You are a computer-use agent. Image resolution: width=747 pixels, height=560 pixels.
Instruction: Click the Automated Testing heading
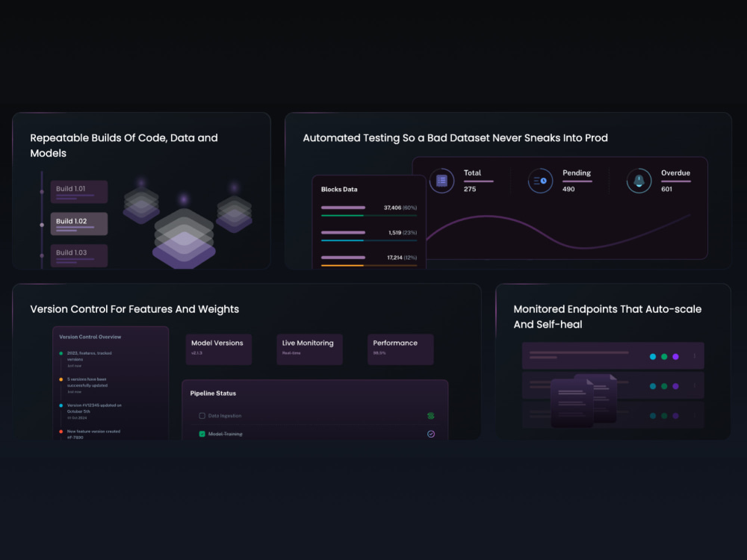pos(456,138)
